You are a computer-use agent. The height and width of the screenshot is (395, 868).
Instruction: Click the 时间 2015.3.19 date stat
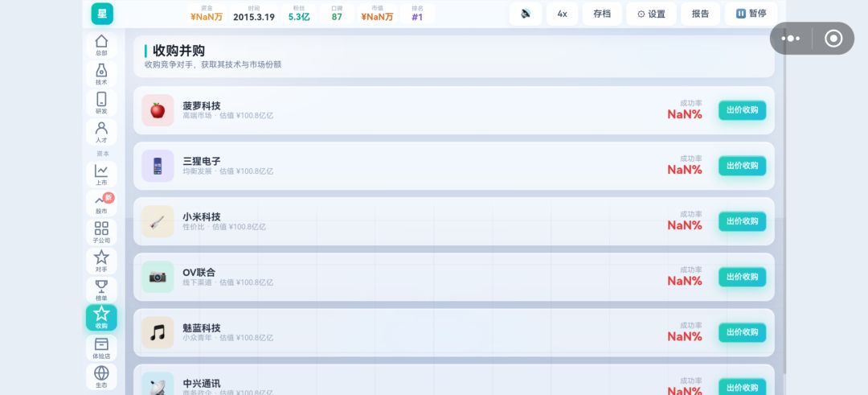[253, 14]
